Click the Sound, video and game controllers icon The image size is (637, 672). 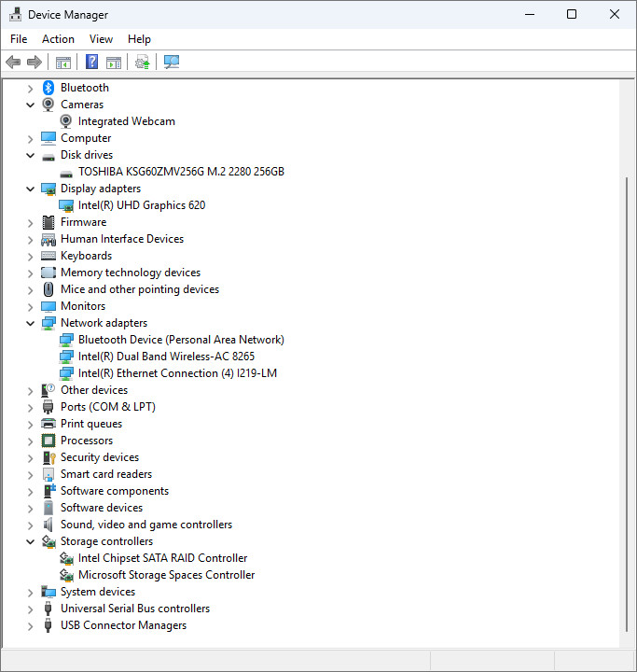[x=48, y=525]
